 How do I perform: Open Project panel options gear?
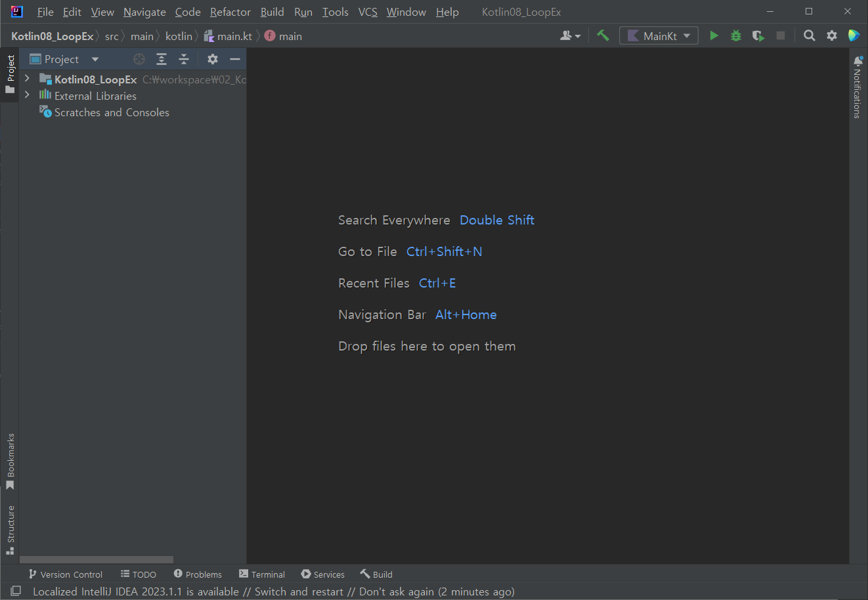click(213, 59)
